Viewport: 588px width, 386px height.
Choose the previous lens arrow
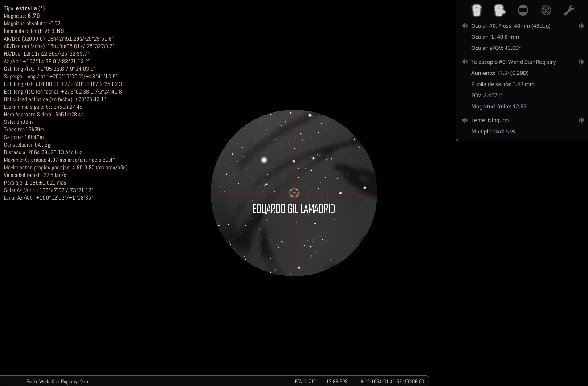click(465, 120)
